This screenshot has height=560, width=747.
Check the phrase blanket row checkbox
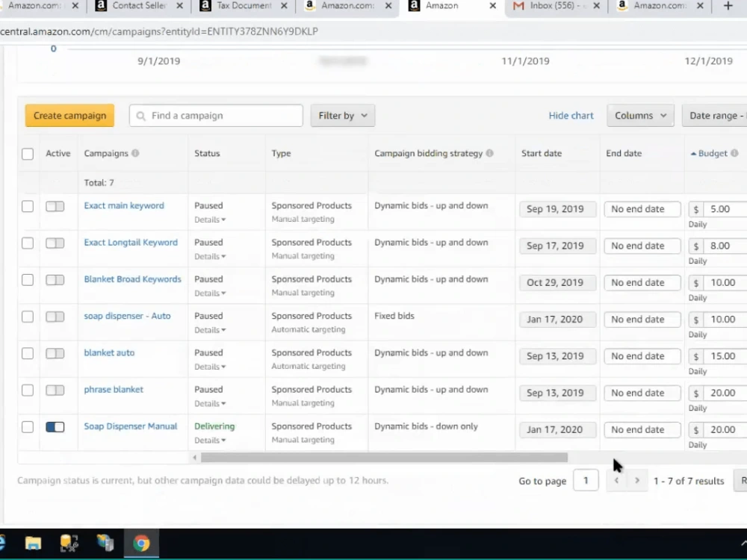pyautogui.click(x=28, y=390)
